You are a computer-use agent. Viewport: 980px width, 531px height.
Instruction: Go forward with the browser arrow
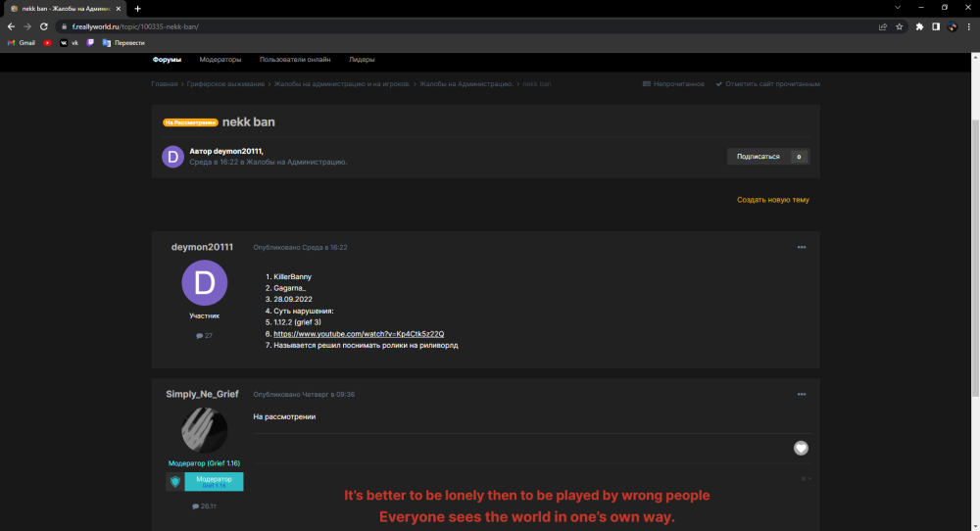coord(26,26)
